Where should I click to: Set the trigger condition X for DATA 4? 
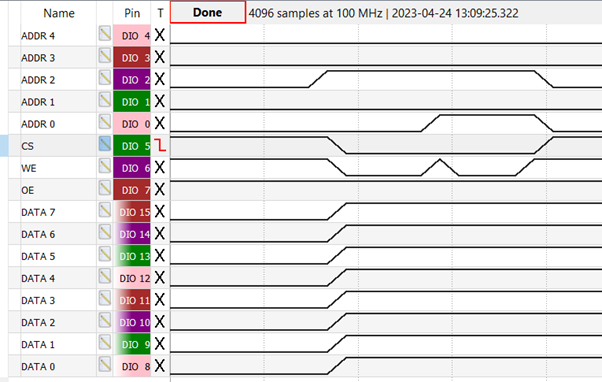coord(160,278)
